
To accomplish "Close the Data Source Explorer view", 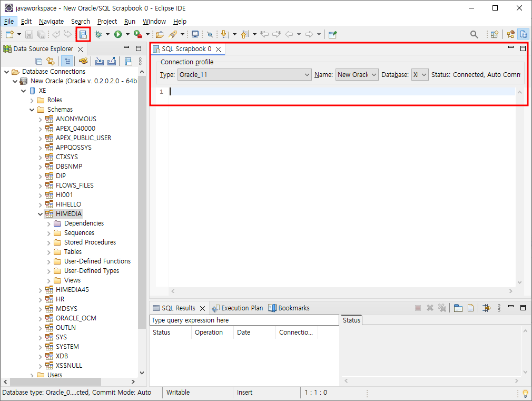I will (x=81, y=49).
